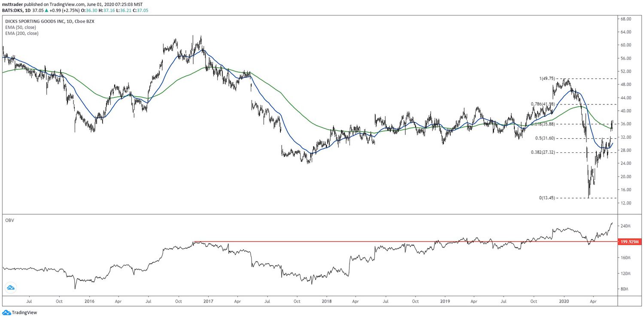
Task: Click the 80M OBV axis label
Action: (x=625, y=289)
